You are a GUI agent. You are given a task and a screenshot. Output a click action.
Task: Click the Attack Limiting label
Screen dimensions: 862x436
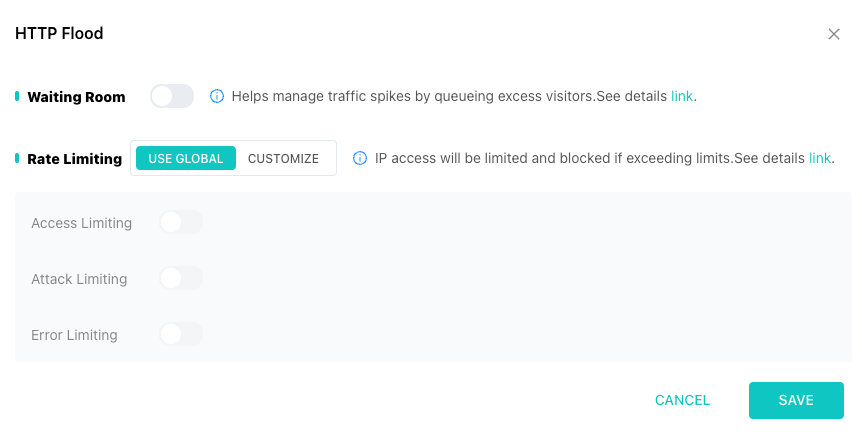click(79, 279)
